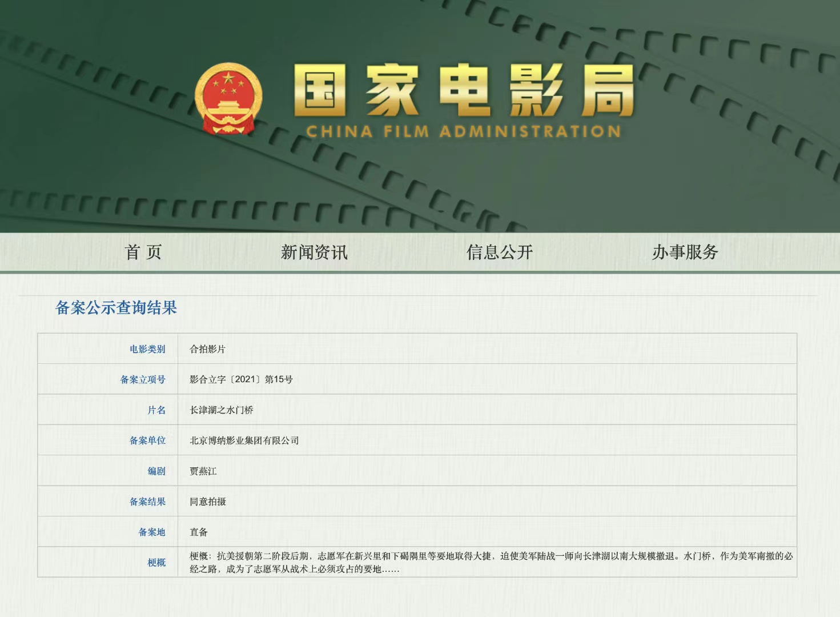Select the 影合立字〔2021〕第15号 value
The image size is (840, 617).
[x=241, y=379]
